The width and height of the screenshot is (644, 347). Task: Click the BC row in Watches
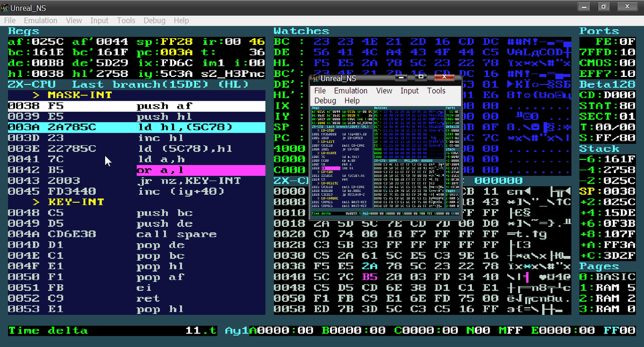tap(422, 42)
